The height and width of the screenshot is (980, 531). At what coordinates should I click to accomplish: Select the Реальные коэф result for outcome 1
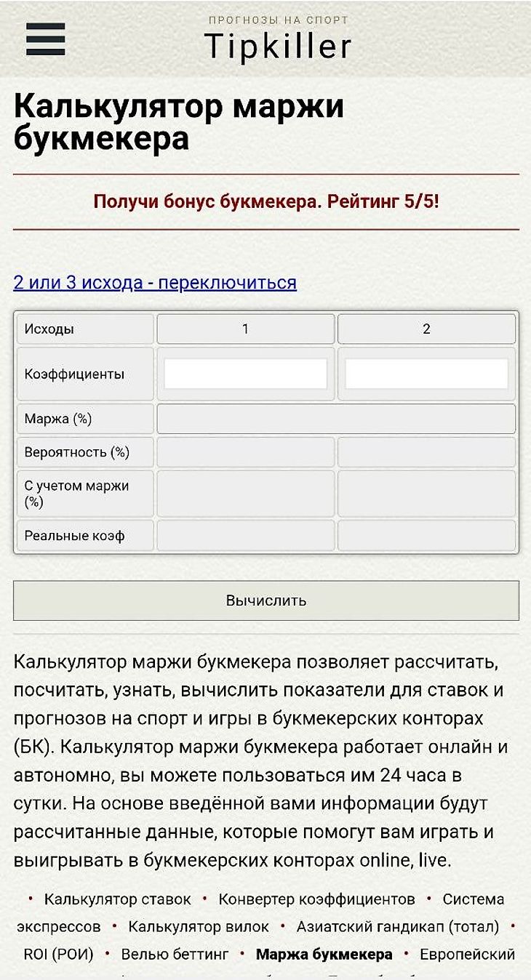point(246,536)
